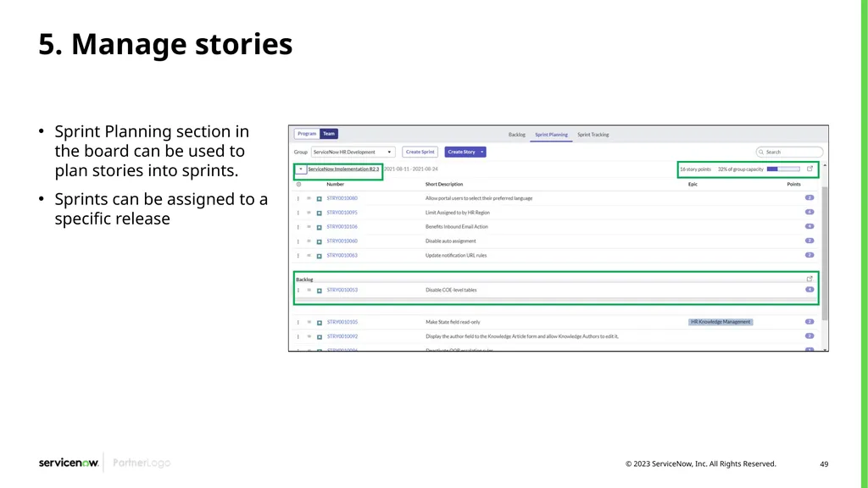Click the Create Story button

click(462, 152)
